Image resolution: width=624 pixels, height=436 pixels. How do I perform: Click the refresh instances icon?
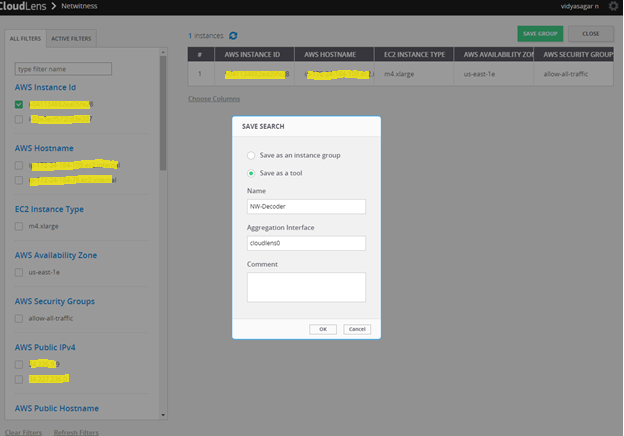point(233,36)
